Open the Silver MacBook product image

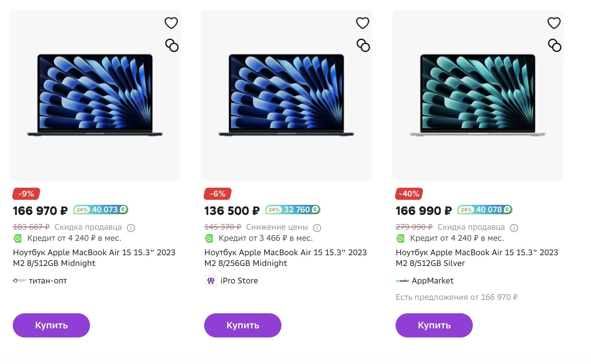[478, 96]
